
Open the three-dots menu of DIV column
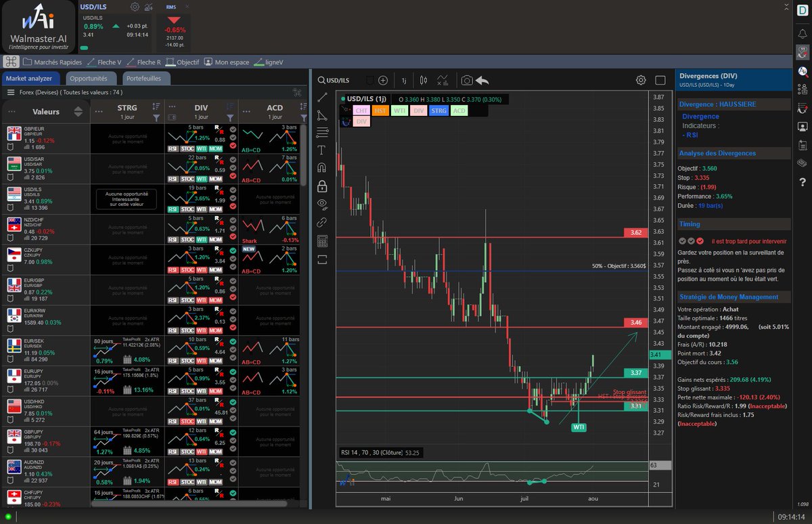click(x=173, y=108)
